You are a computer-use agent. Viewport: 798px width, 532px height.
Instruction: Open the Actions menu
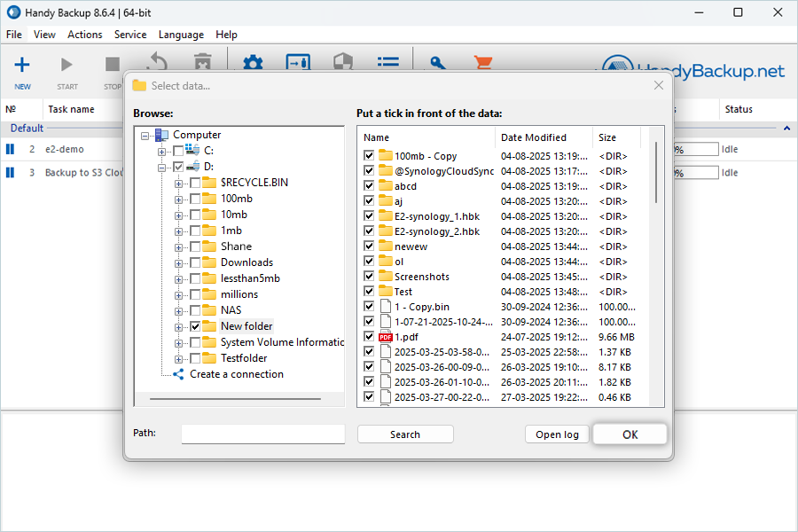(84, 35)
